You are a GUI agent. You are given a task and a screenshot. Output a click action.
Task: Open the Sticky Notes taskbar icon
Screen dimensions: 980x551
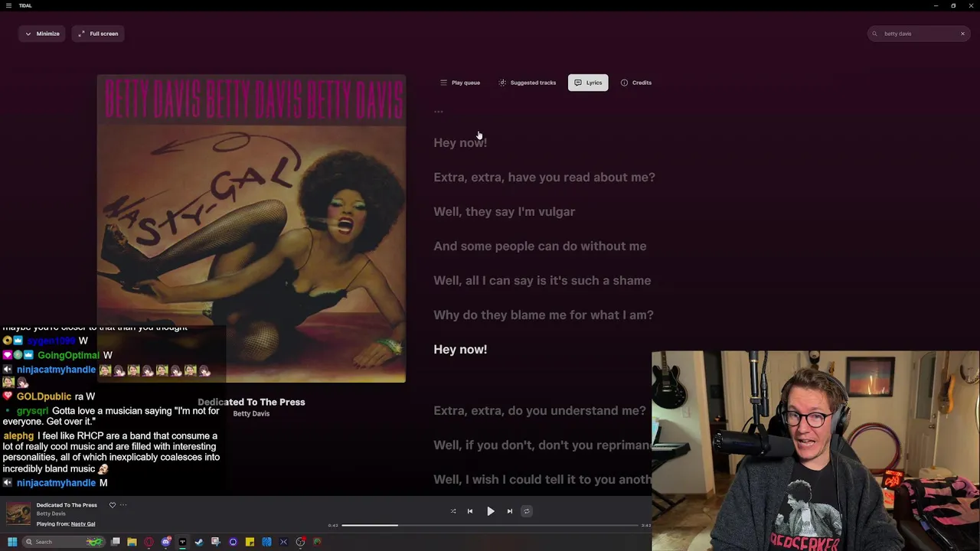[x=250, y=542]
